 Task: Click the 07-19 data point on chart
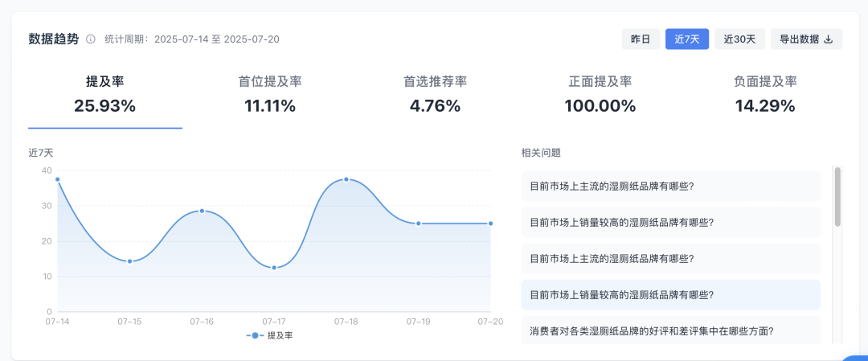point(419,224)
